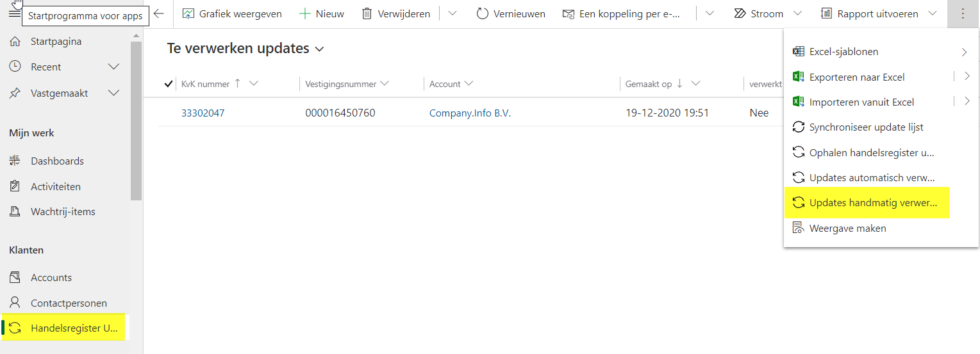
Task: Open Activiteiten from the sidebar
Action: click(x=55, y=187)
